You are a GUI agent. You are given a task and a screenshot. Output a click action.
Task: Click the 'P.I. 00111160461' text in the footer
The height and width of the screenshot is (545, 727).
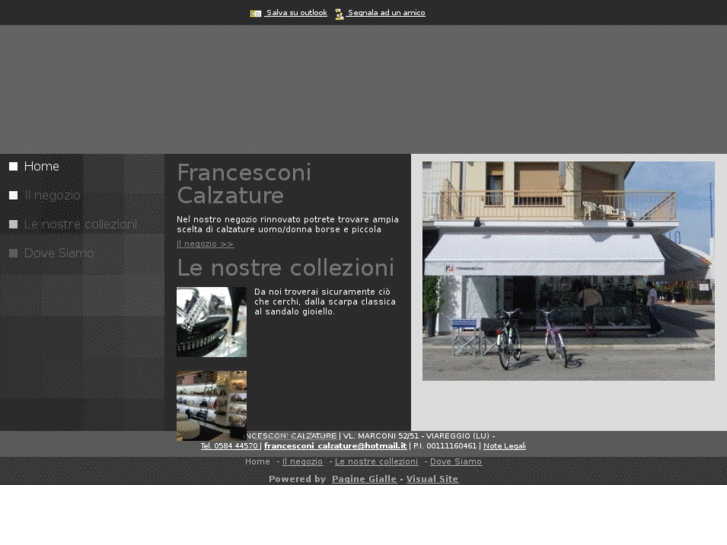(445, 446)
